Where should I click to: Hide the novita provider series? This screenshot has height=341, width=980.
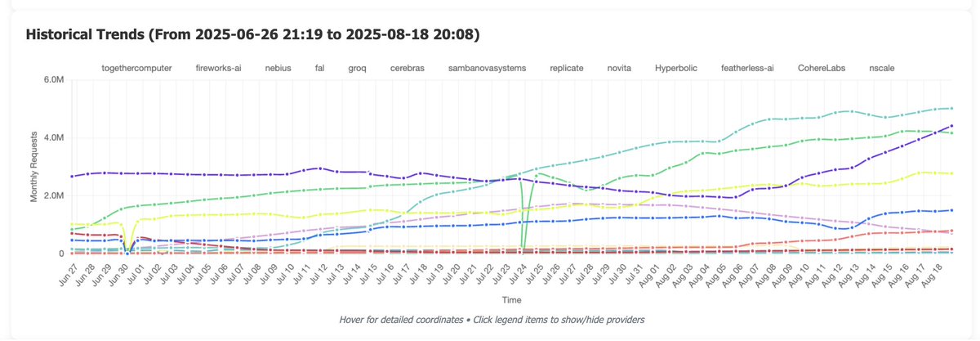pyautogui.click(x=619, y=69)
